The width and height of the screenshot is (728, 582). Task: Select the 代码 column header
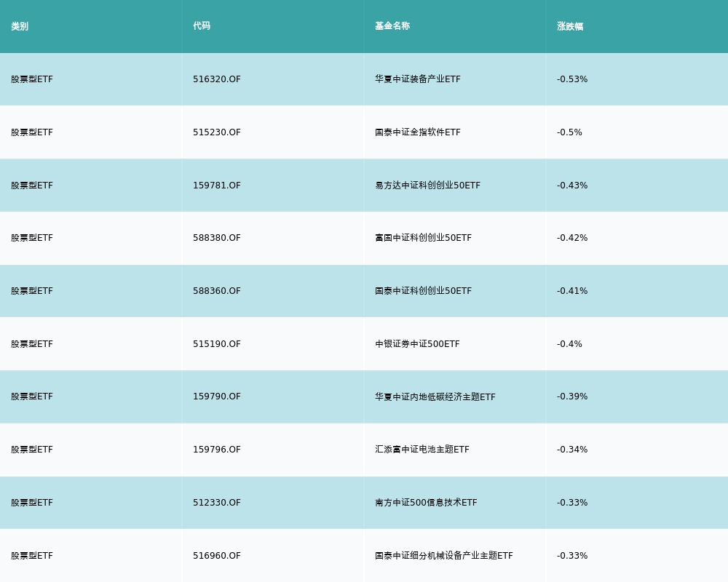[x=202, y=26]
